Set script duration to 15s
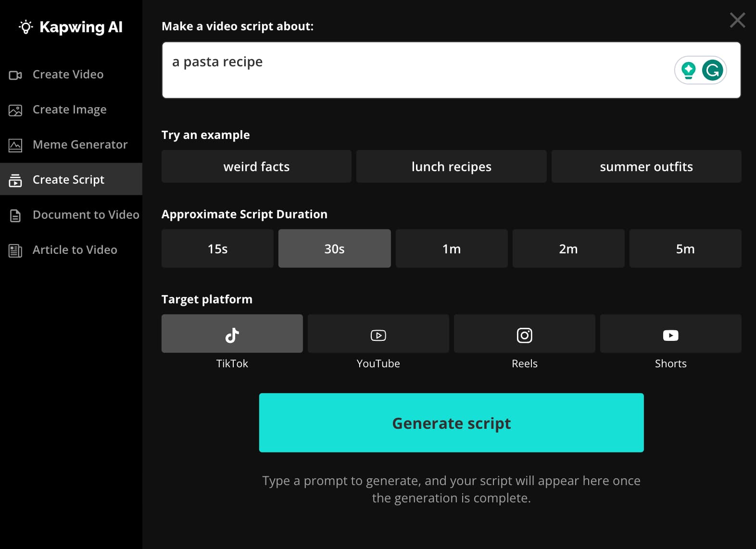Image resolution: width=756 pixels, height=549 pixels. [x=217, y=249]
